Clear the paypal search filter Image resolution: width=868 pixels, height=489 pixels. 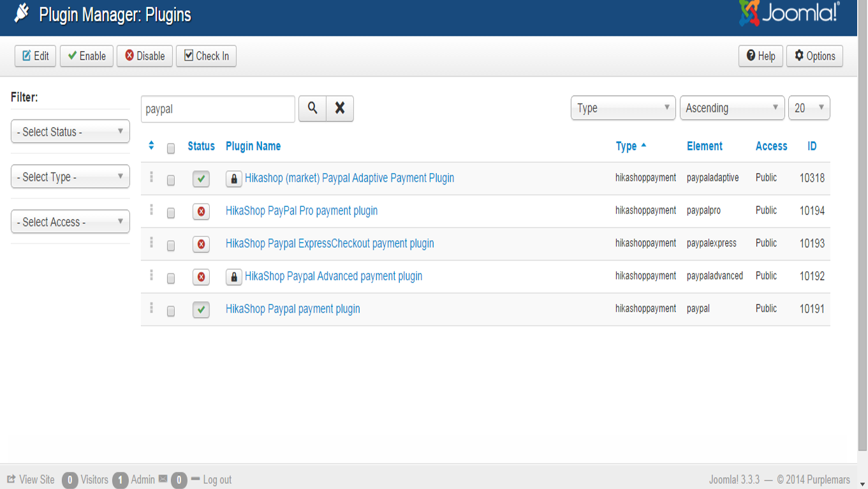tap(340, 109)
